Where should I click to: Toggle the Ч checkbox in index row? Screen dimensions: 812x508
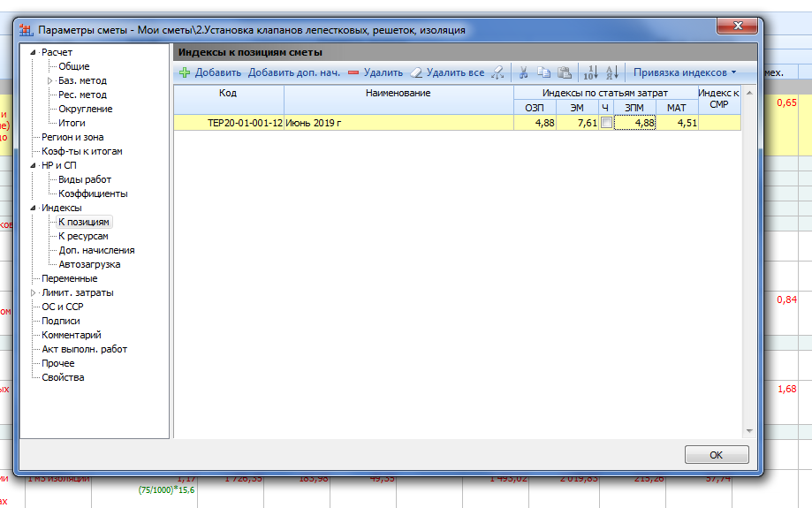(605, 124)
